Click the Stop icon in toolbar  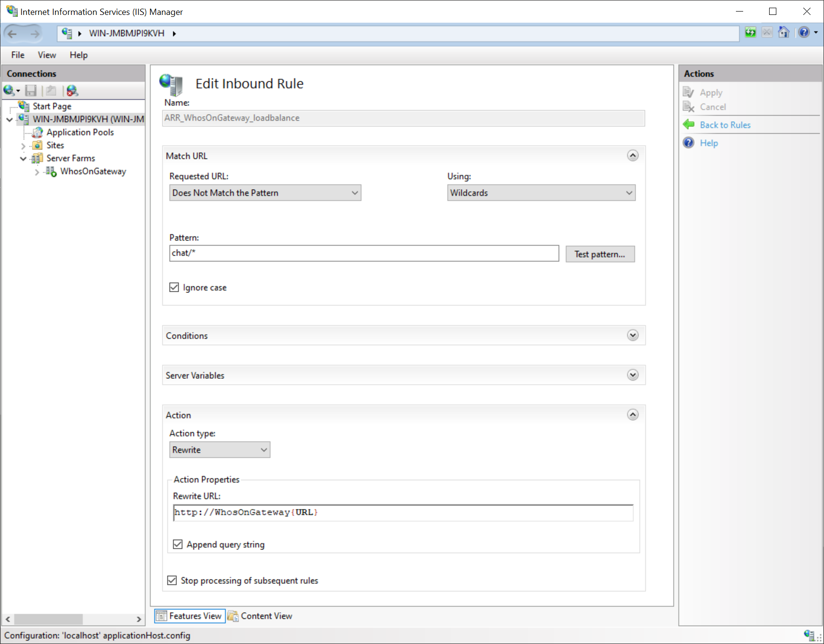coord(767,32)
